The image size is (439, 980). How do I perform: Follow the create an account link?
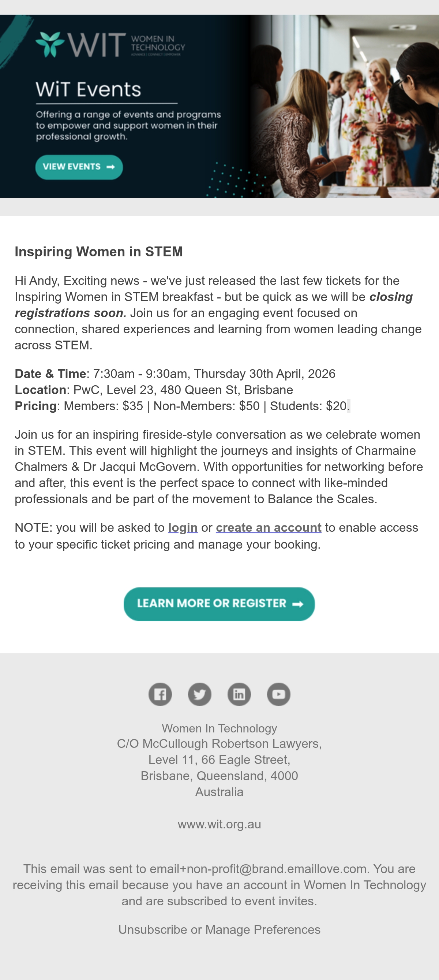pos(269,528)
